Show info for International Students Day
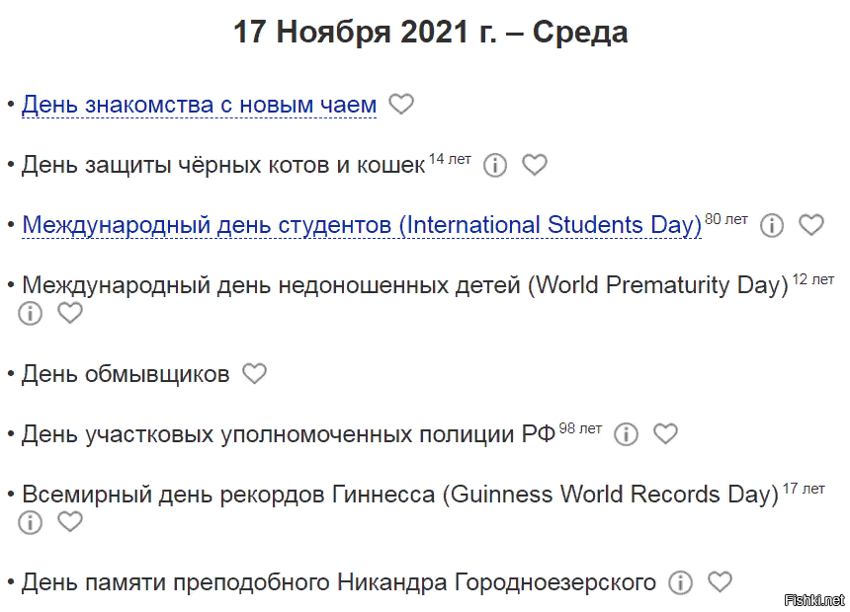Screen dimensions: 850x612 (x=772, y=225)
